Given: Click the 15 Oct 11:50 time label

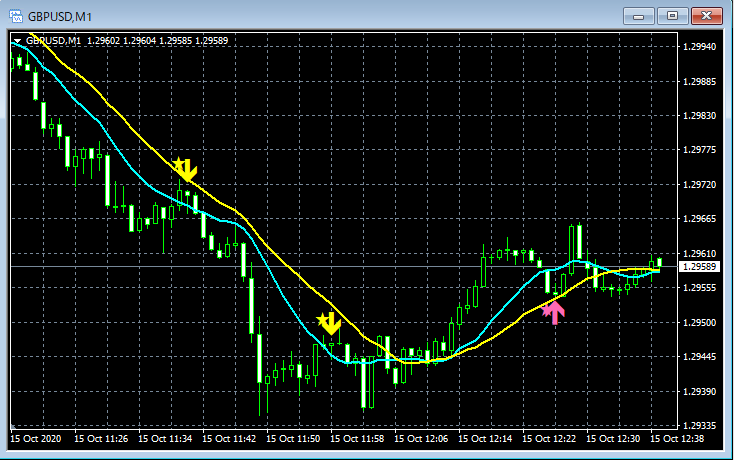Looking at the screenshot, I should [293, 439].
